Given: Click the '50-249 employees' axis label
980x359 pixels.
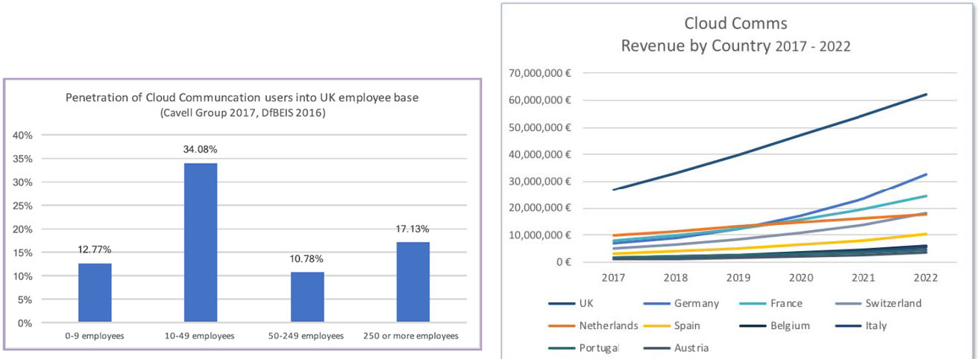Looking at the screenshot, I should pyautogui.click(x=307, y=336).
